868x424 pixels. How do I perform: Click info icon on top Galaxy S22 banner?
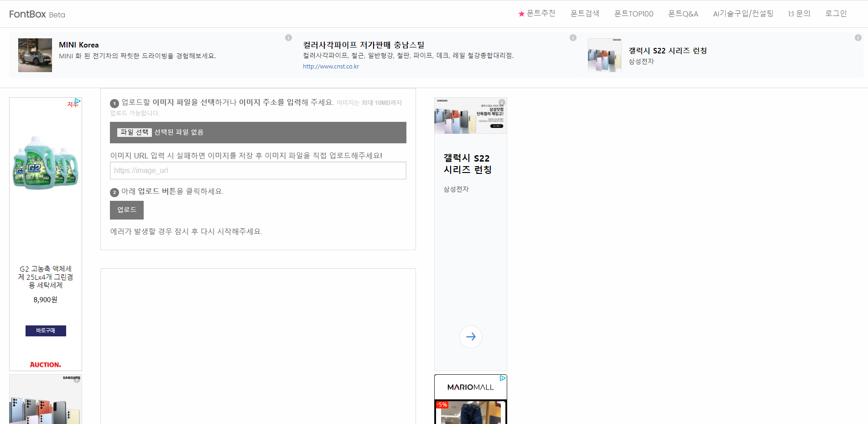click(x=858, y=38)
